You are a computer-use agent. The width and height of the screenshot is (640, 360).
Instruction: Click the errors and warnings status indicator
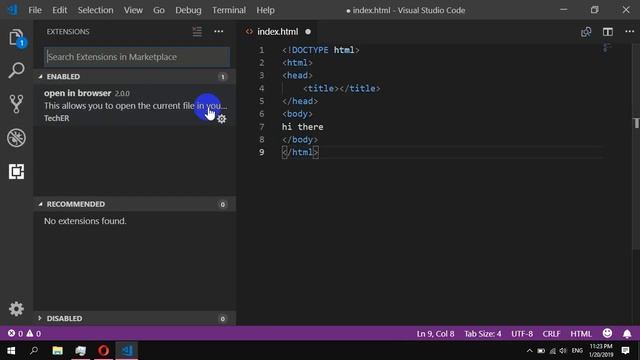24,333
